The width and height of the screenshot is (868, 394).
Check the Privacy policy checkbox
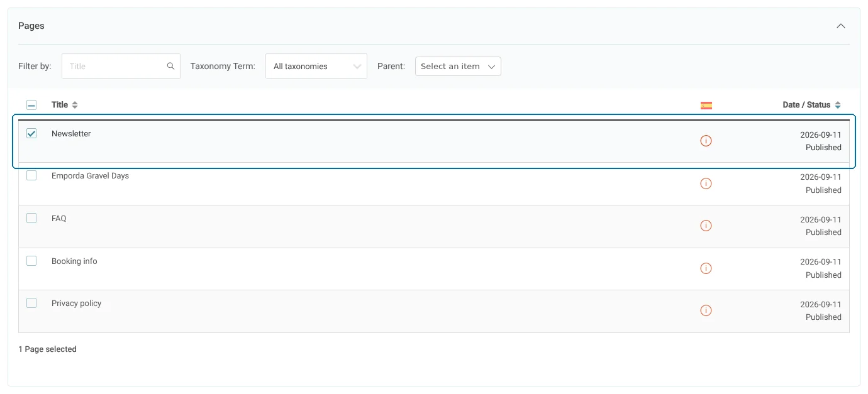31,303
